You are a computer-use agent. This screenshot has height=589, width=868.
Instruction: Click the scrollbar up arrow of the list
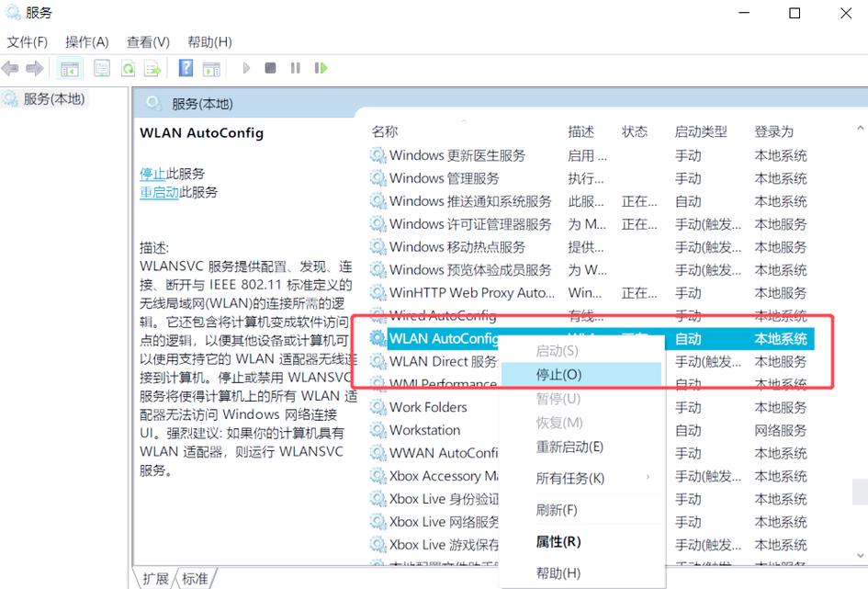861,128
